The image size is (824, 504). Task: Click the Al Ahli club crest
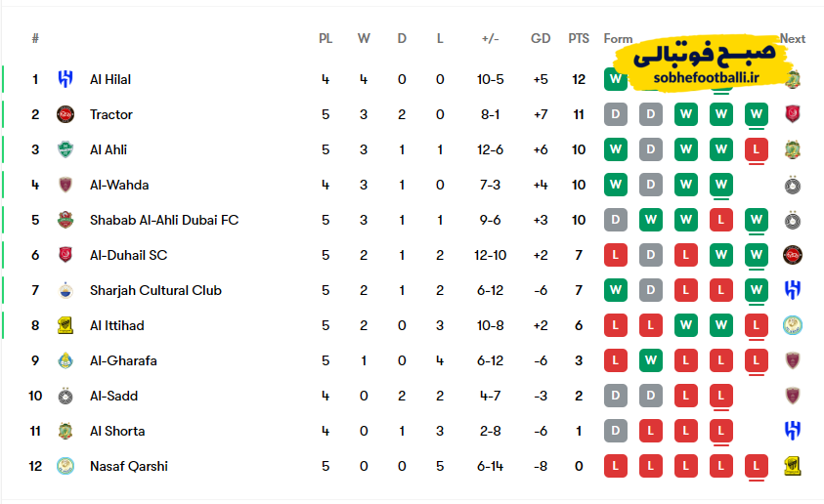[x=65, y=149]
